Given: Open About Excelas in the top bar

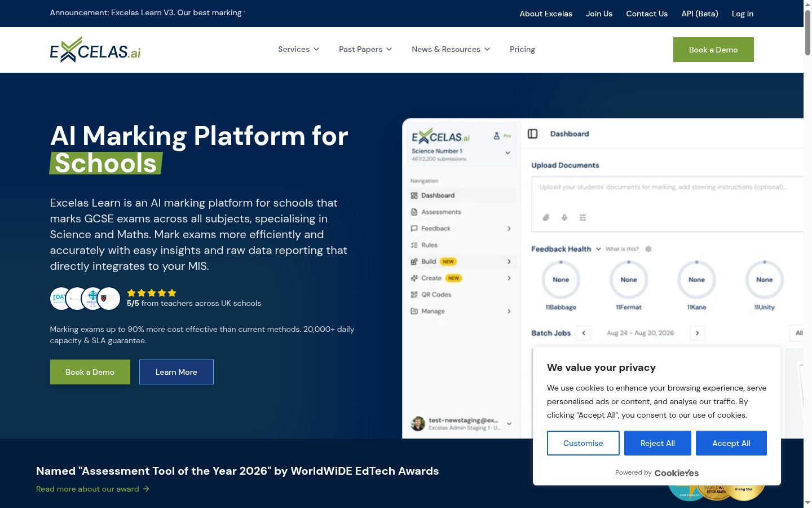Looking at the screenshot, I should [x=546, y=14].
